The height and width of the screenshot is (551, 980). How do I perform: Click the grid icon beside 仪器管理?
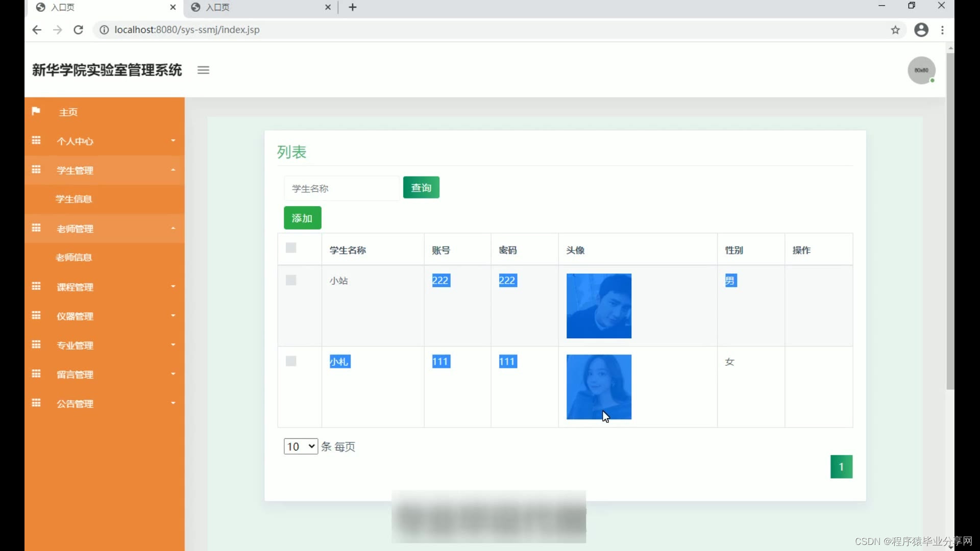coord(36,315)
